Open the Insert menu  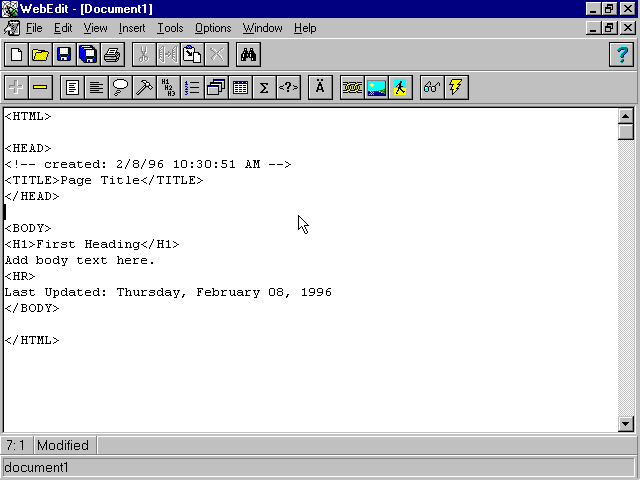coord(132,28)
